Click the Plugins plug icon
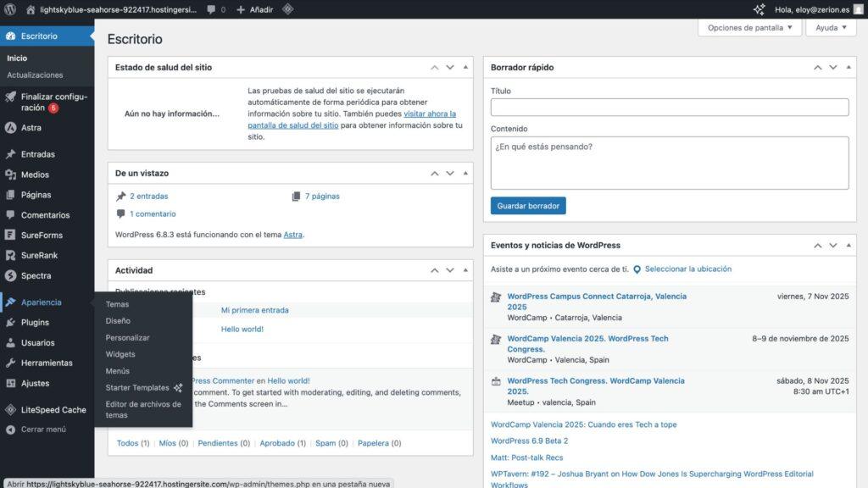The image size is (868, 488). pyautogui.click(x=10, y=323)
